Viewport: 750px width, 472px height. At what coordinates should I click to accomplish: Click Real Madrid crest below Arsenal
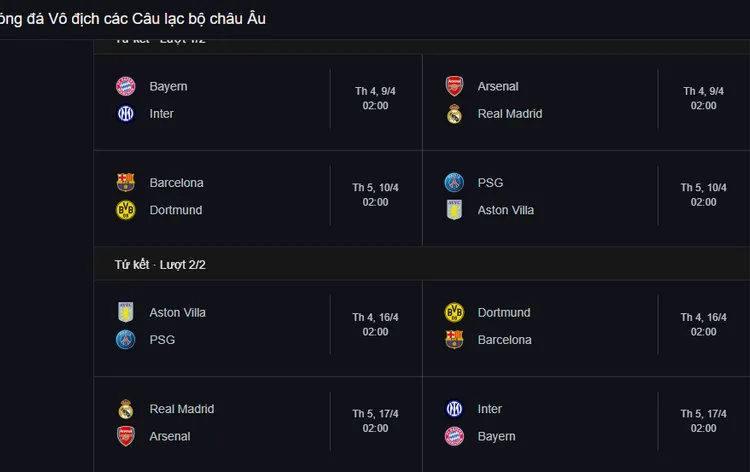(454, 114)
